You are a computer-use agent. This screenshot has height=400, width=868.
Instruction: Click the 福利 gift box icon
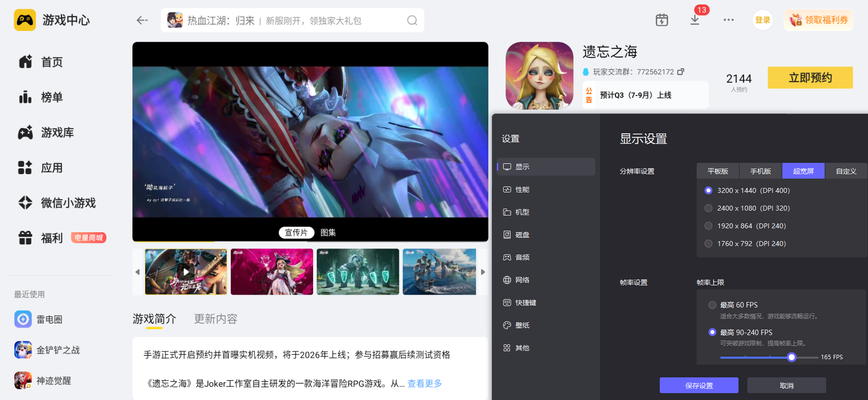pos(25,238)
